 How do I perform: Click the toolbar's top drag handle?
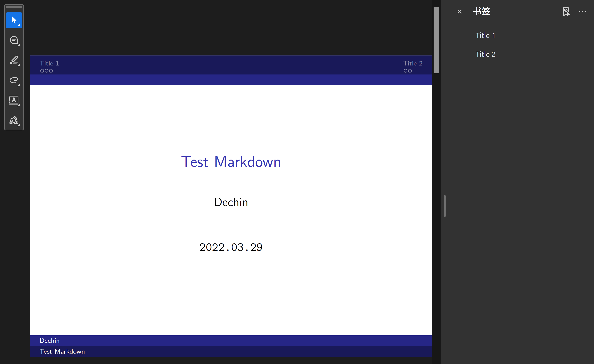tap(14, 7)
